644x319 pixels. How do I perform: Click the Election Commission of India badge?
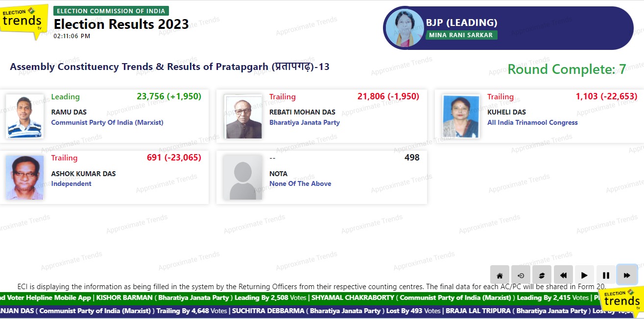[111, 11]
